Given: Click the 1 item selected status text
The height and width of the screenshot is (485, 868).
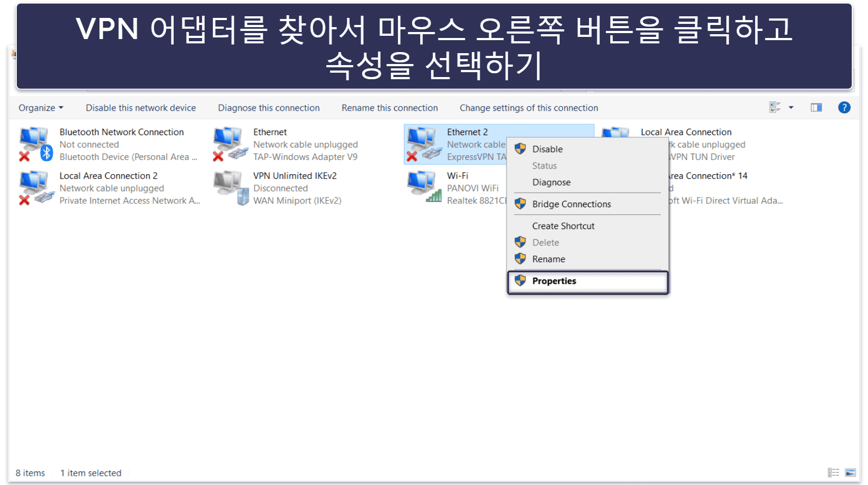Looking at the screenshot, I should (x=91, y=473).
